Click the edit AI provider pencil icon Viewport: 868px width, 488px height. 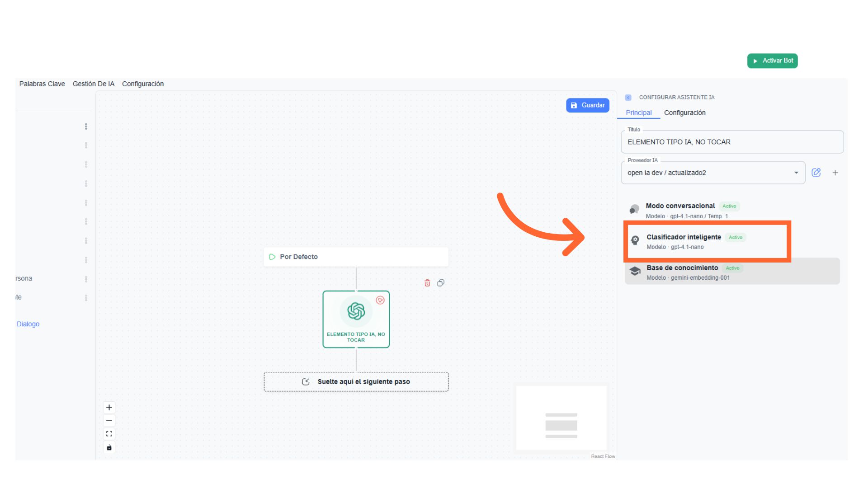(816, 173)
